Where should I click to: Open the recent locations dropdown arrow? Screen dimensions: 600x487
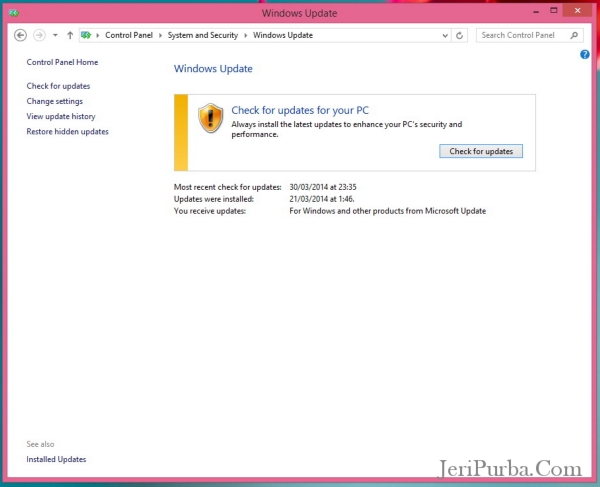(x=55, y=35)
